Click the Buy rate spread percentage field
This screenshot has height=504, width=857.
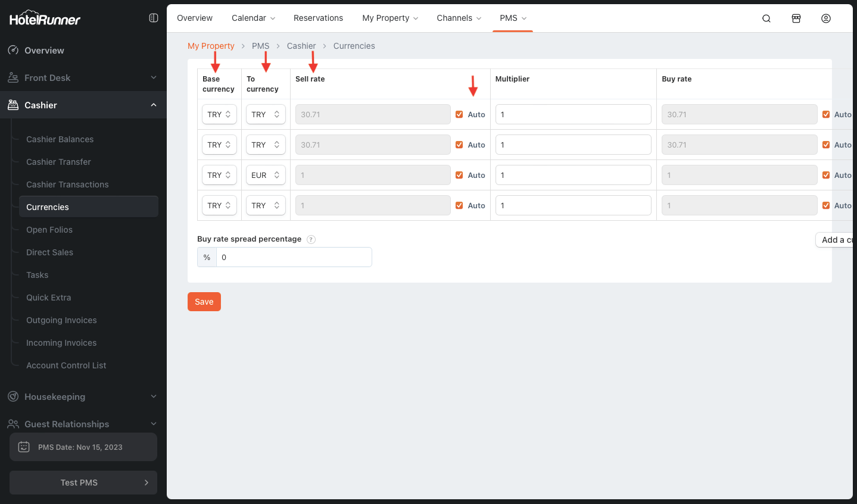294,257
